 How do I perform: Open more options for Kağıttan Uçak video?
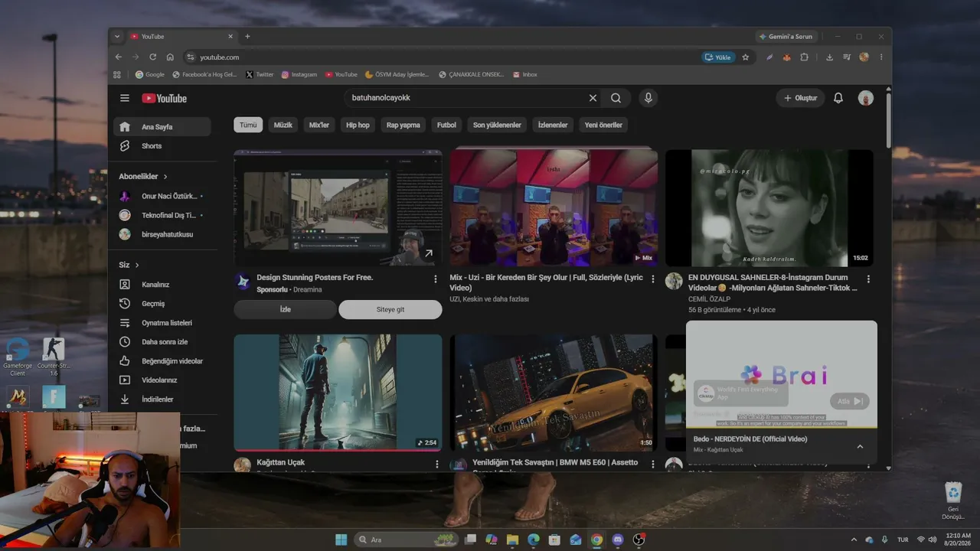[437, 465]
